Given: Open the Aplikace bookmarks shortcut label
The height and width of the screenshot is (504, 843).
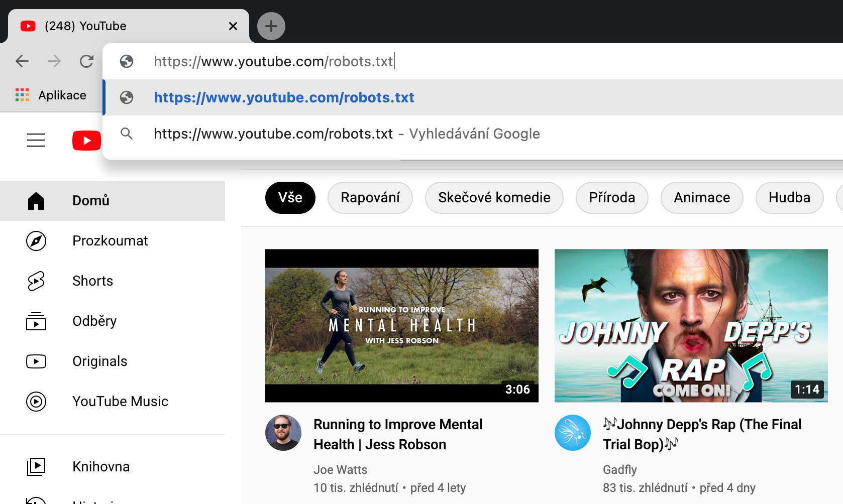Looking at the screenshot, I should [x=62, y=95].
